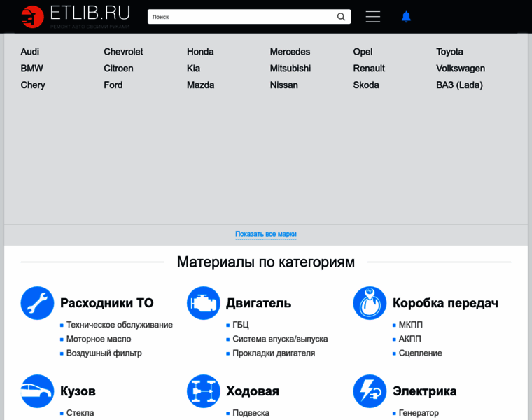Go to Toyota materials
The height and width of the screenshot is (420, 532).
pos(449,52)
